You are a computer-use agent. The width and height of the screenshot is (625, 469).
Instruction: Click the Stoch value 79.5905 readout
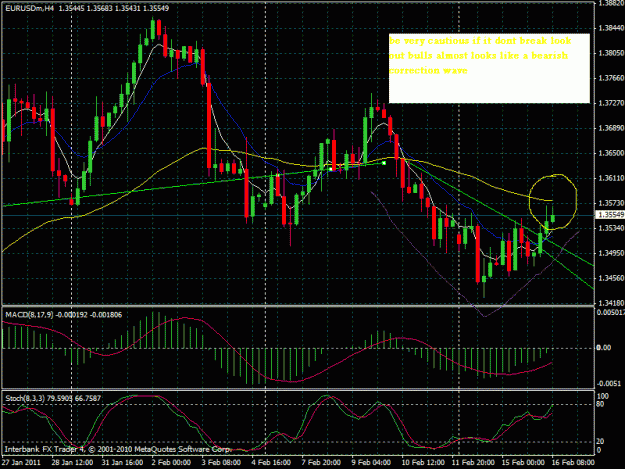coord(60,398)
